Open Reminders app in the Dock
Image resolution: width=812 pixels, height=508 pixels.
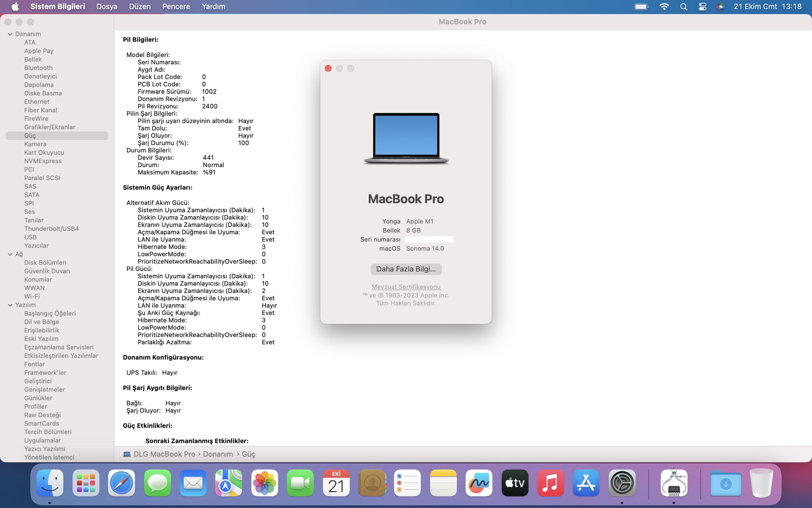pos(408,483)
